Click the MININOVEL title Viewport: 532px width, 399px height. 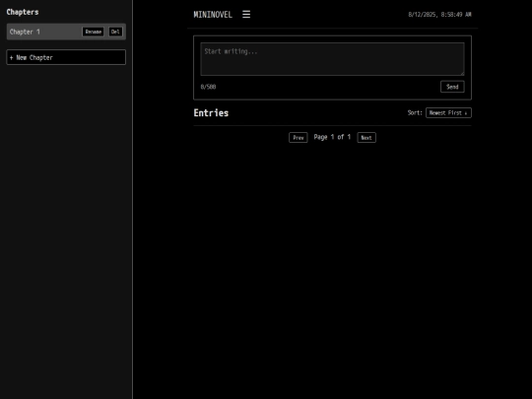[x=213, y=15]
